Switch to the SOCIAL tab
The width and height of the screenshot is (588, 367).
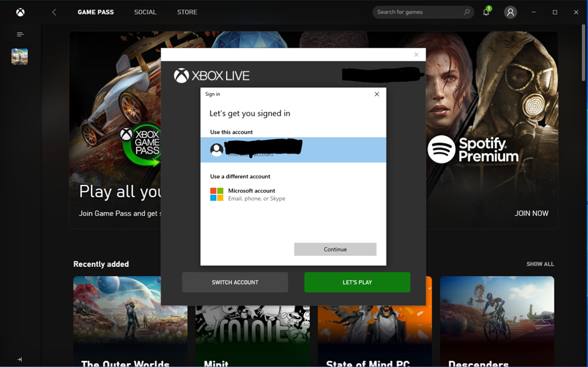(x=145, y=11)
